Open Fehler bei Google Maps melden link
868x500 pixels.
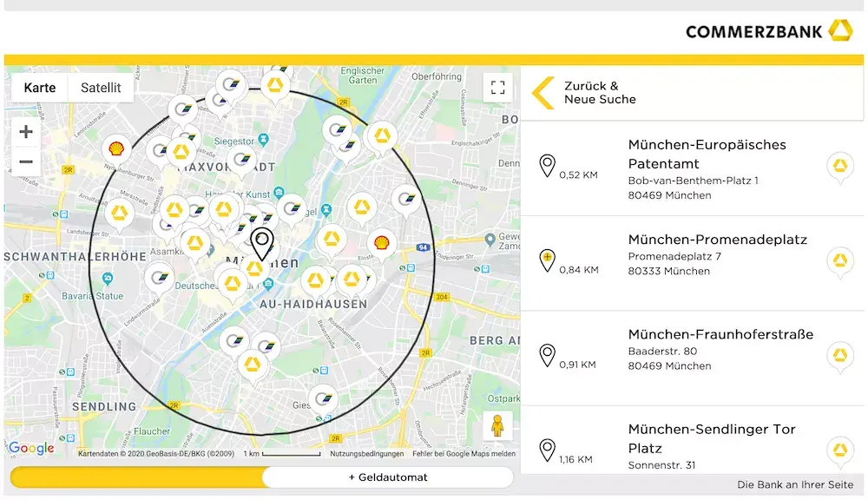pos(464,453)
